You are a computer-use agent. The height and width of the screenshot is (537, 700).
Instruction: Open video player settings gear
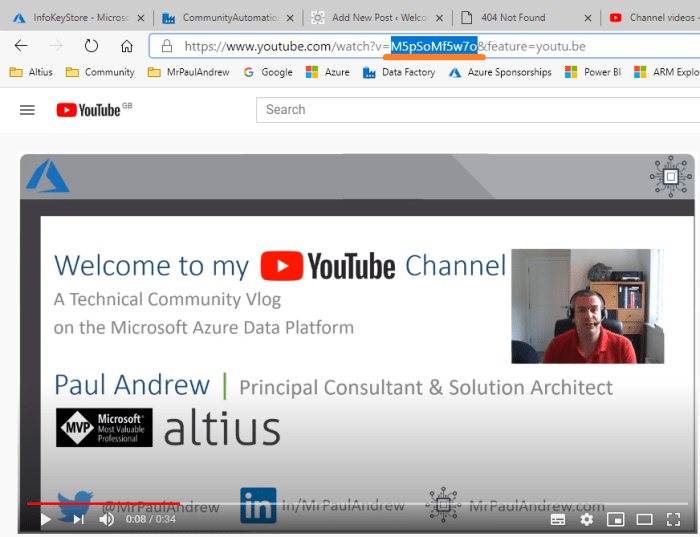pyautogui.click(x=587, y=519)
